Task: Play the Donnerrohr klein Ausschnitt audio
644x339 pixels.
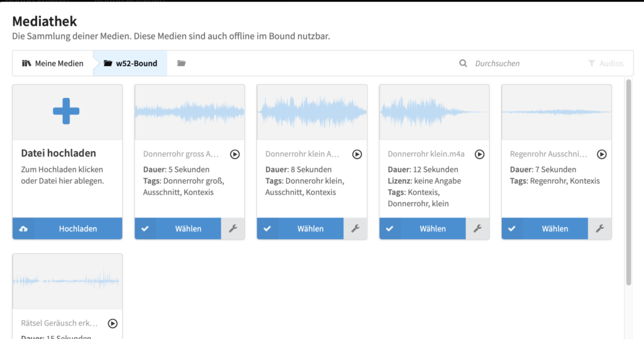Action: point(357,154)
